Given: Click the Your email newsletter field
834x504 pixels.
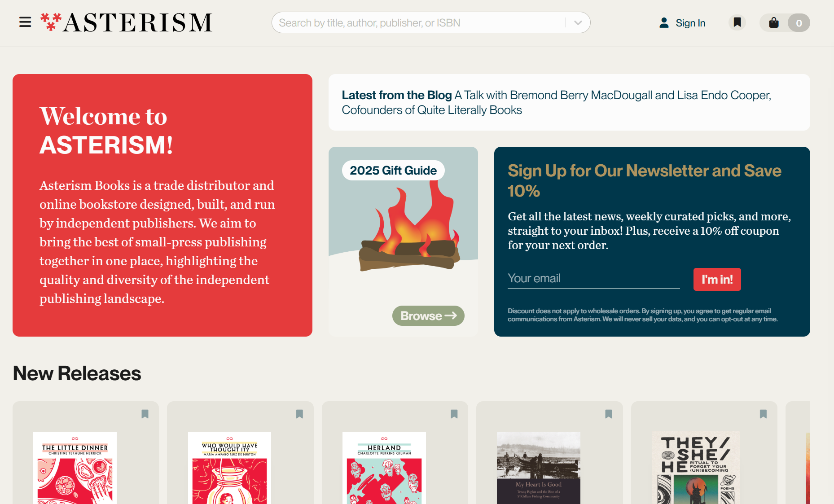Looking at the screenshot, I should (593, 279).
